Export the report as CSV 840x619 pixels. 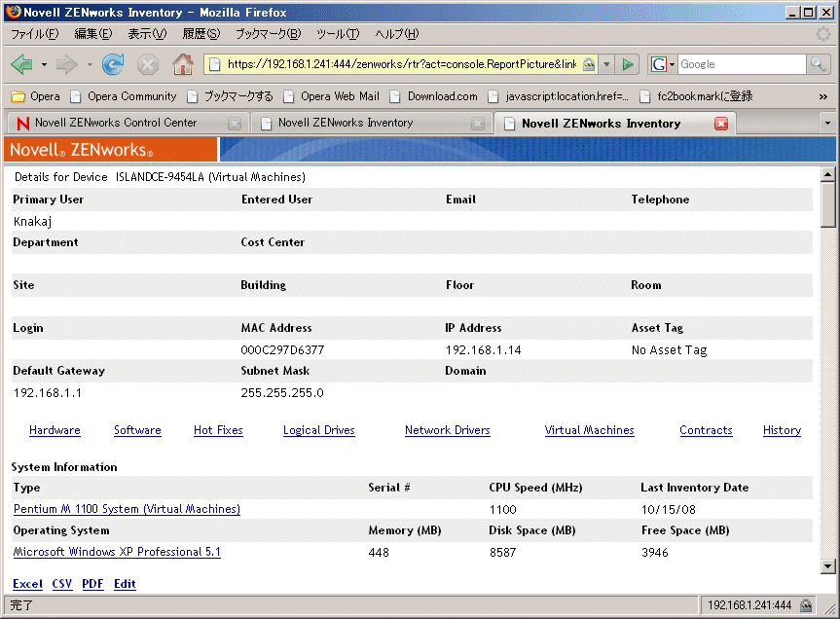(62, 584)
